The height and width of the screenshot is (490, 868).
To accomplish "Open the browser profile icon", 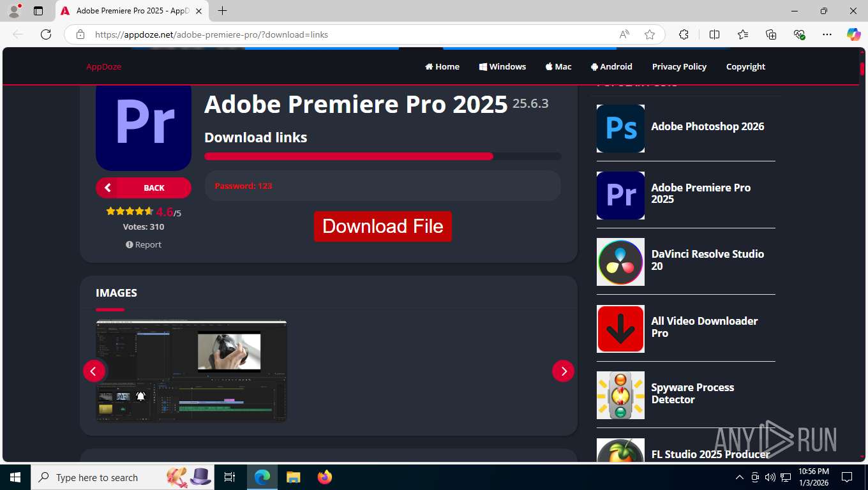I will point(14,11).
